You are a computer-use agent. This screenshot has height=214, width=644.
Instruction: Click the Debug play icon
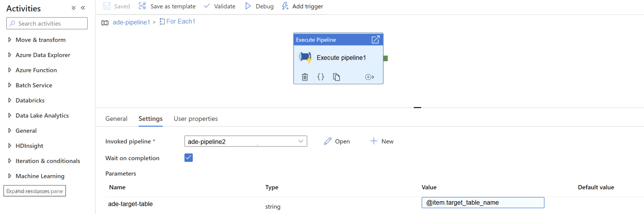(248, 6)
